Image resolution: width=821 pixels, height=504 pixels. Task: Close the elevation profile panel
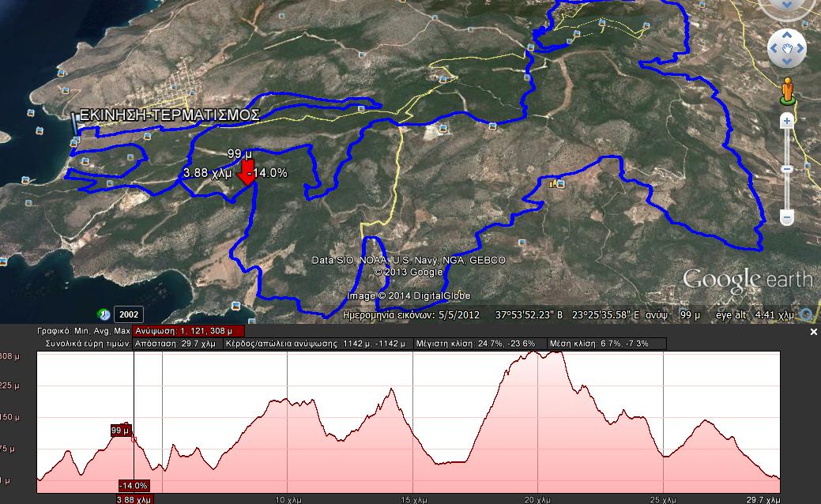pyautogui.click(x=814, y=332)
